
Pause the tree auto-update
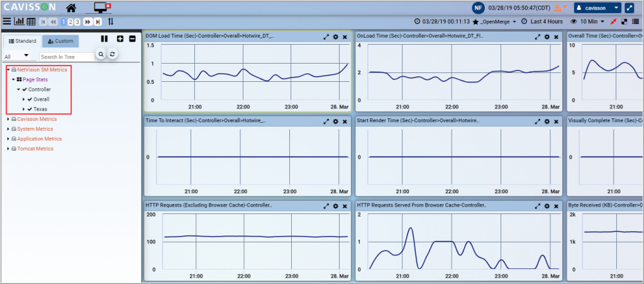pyautogui.click(x=104, y=38)
